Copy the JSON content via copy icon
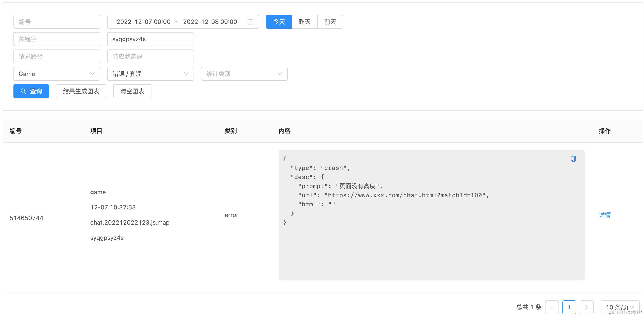 click(573, 159)
